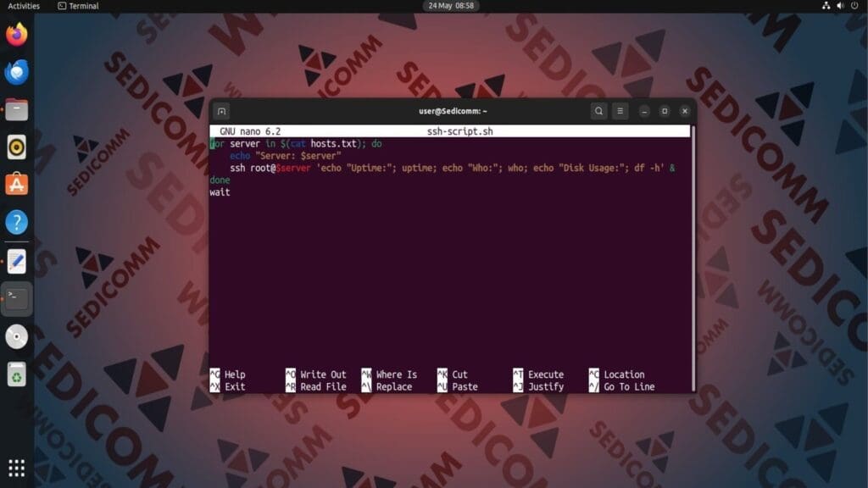868x488 pixels.
Task: Click the Write Out shortcut label
Action: click(x=324, y=374)
